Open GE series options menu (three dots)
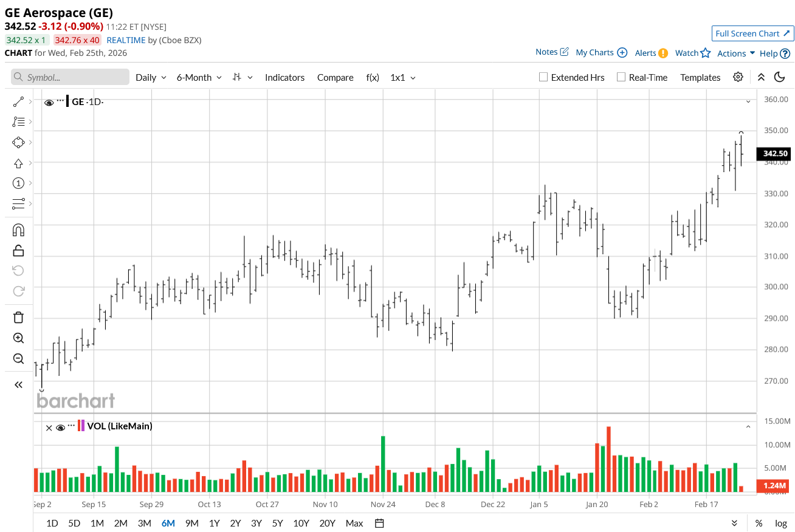795x532 pixels. (x=61, y=101)
